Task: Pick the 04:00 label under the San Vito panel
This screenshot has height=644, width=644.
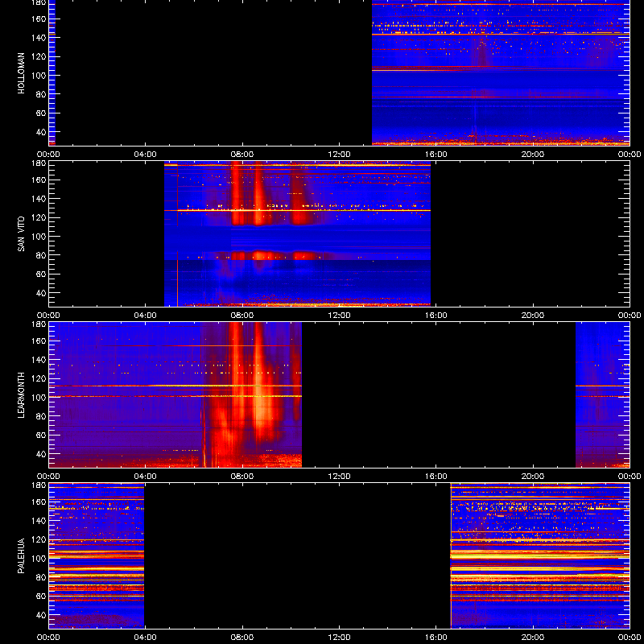Action: (146, 316)
